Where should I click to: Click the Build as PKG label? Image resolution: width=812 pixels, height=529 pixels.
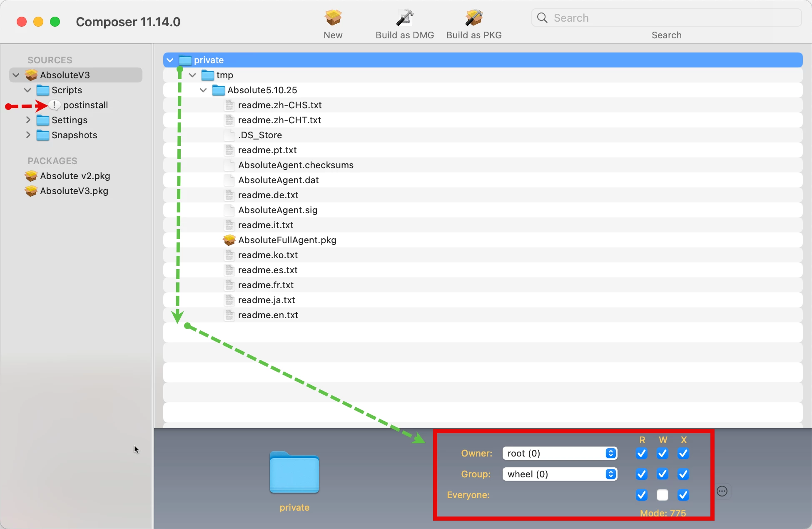click(x=474, y=35)
